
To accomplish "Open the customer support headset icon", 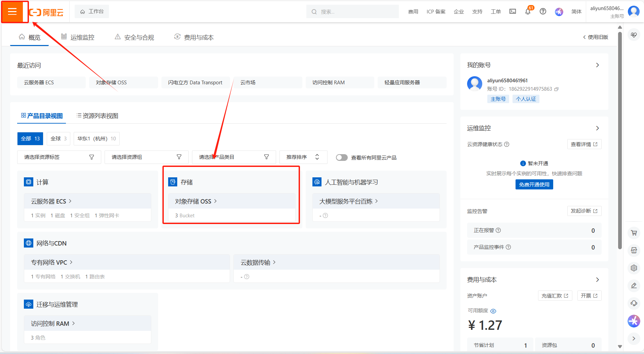I will pos(634,303).
